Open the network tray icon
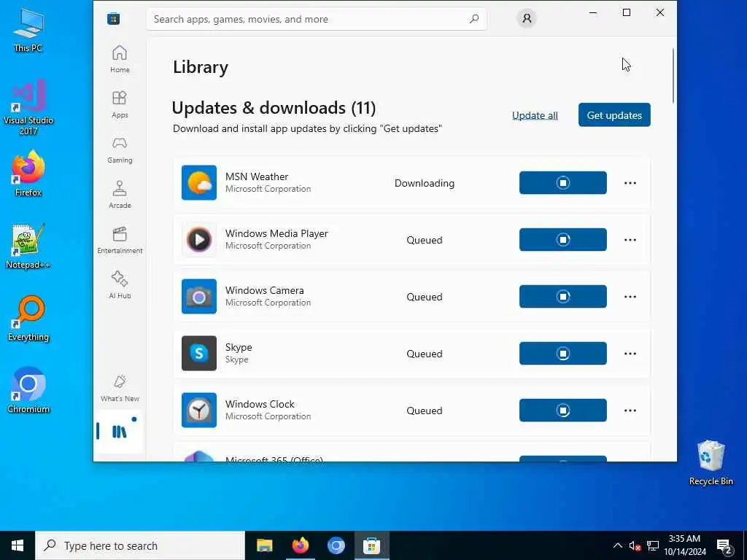Image resolution: width=747 pixels, height=560 pixels. click(653, 545)
